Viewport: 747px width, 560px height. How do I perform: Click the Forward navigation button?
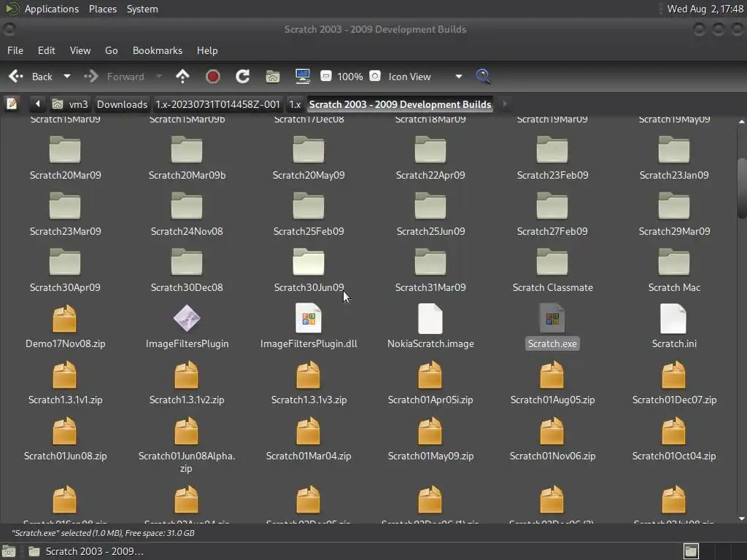pyautogui.click(x=115, y=77)
